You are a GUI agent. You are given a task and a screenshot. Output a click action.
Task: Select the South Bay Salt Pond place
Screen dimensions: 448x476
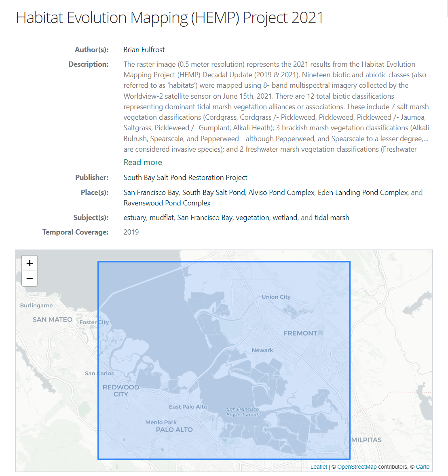(x=213, y=193)
